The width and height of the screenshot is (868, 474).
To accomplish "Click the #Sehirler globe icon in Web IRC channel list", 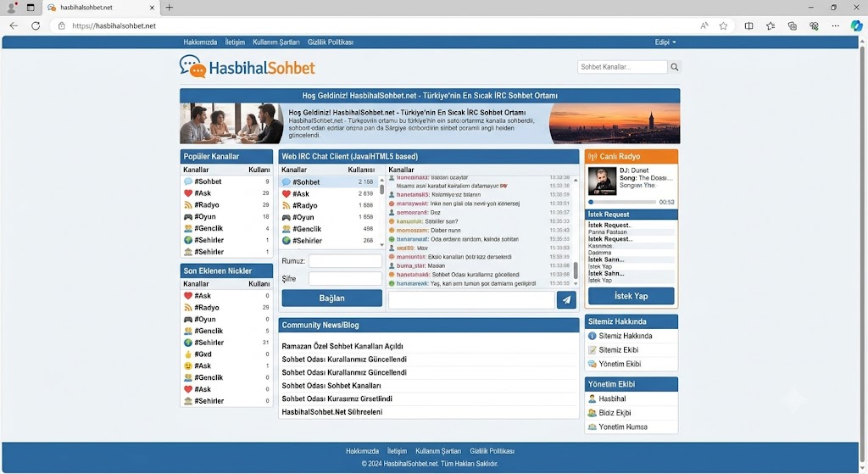I will (x=287, y=240).
